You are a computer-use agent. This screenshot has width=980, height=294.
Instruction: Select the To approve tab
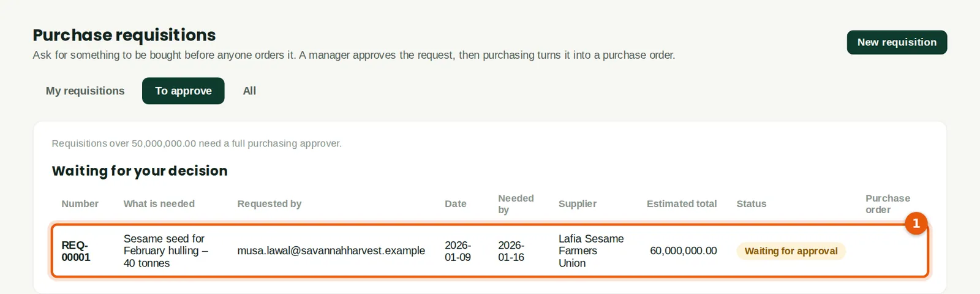tap(183, 91)
